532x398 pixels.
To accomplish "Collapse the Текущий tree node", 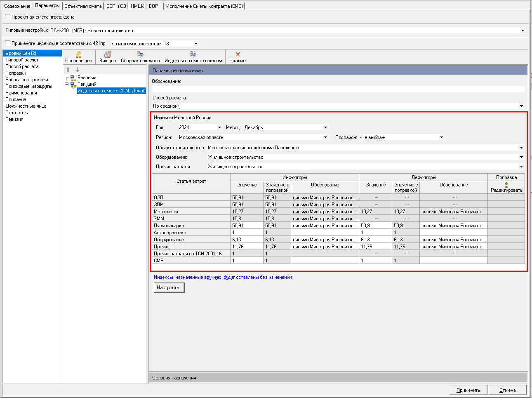I will pyautogui.click(x=66, y=84).
